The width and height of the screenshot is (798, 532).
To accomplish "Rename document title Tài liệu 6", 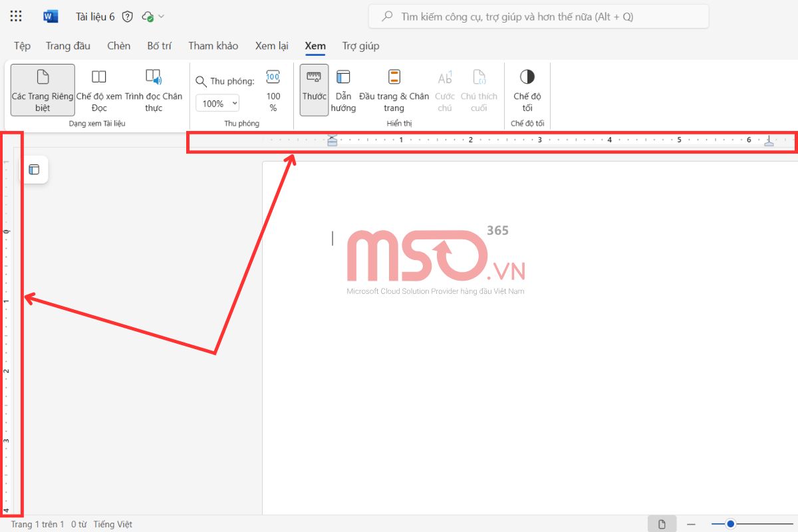I will point(95,17).
